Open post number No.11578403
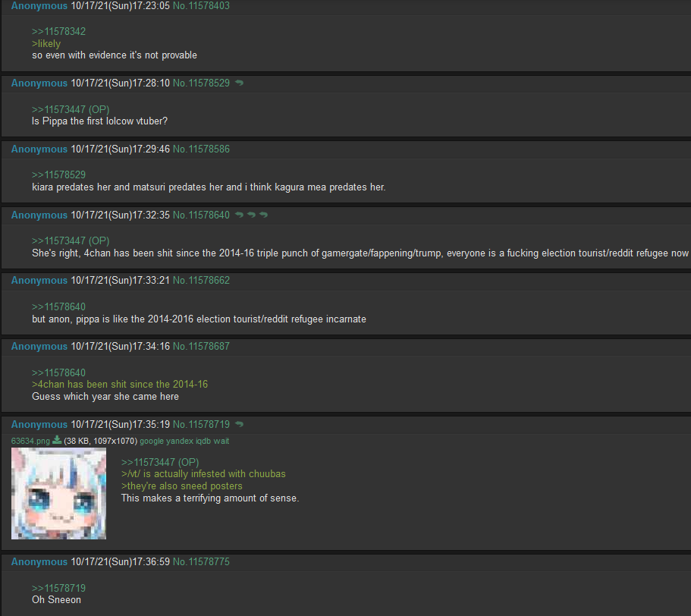691x616 pixels. (x=201, y=6)
